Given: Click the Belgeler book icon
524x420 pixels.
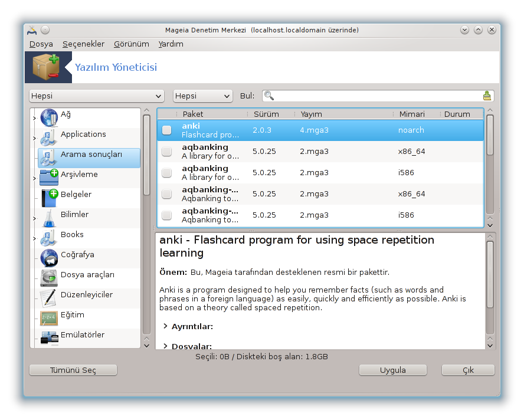Looking at the screenshot, I should coord(49,198).
